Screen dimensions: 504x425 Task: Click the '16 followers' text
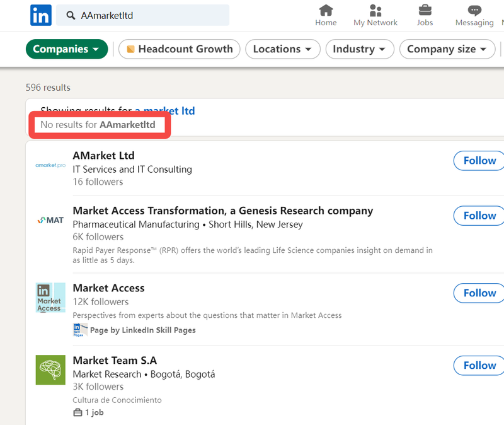pyautogui.click(x=98, y=182)
